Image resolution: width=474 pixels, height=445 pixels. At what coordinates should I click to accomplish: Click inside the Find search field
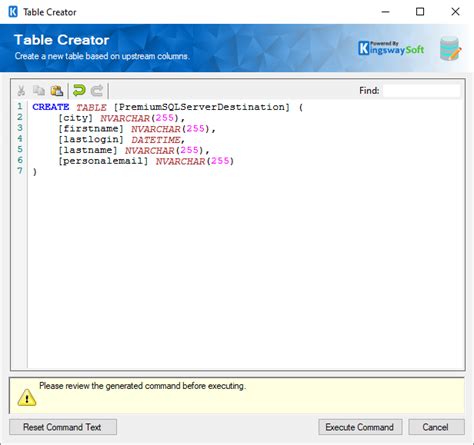click(x=421, y=90)
